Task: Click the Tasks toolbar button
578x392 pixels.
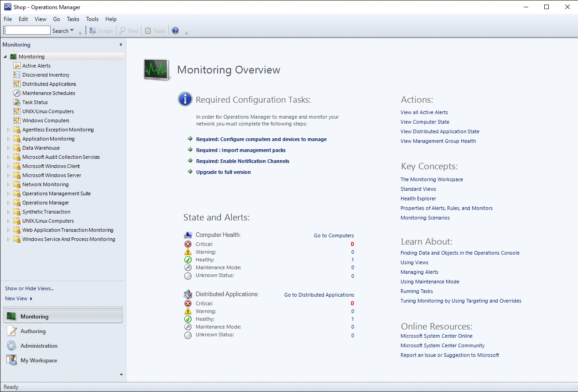Action: [155, 31]
